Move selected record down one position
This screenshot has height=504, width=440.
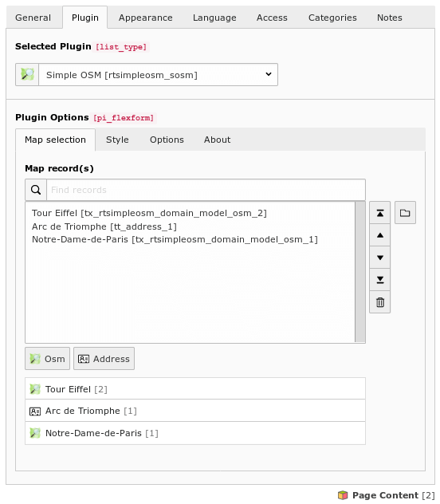click(x=379, y=258)
